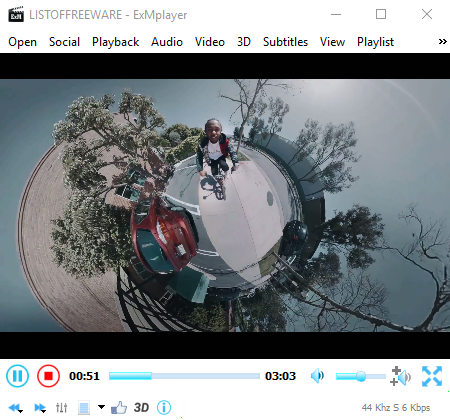Open the equalizer sliders icon
This screenshot has width=450, height=420.
point(62,407)
